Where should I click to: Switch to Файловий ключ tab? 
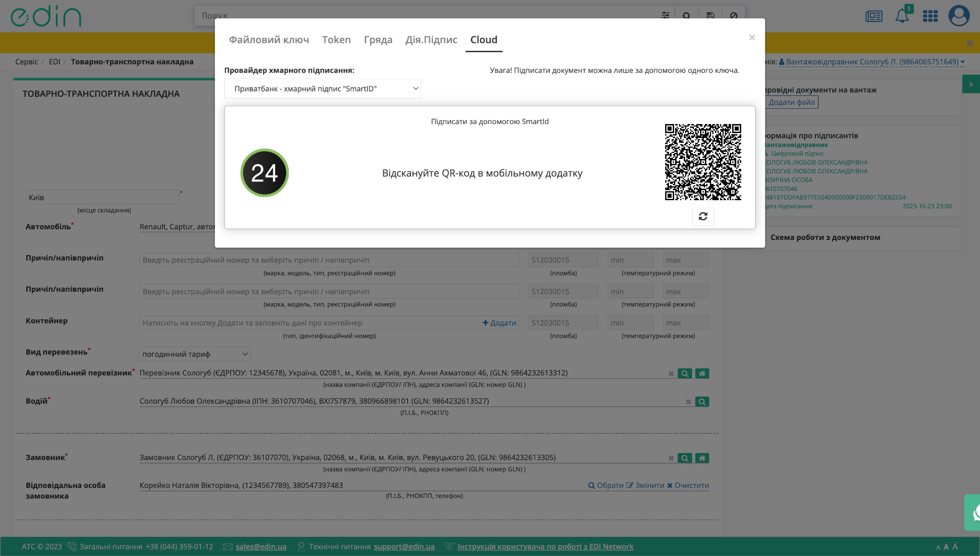point(269,40)
